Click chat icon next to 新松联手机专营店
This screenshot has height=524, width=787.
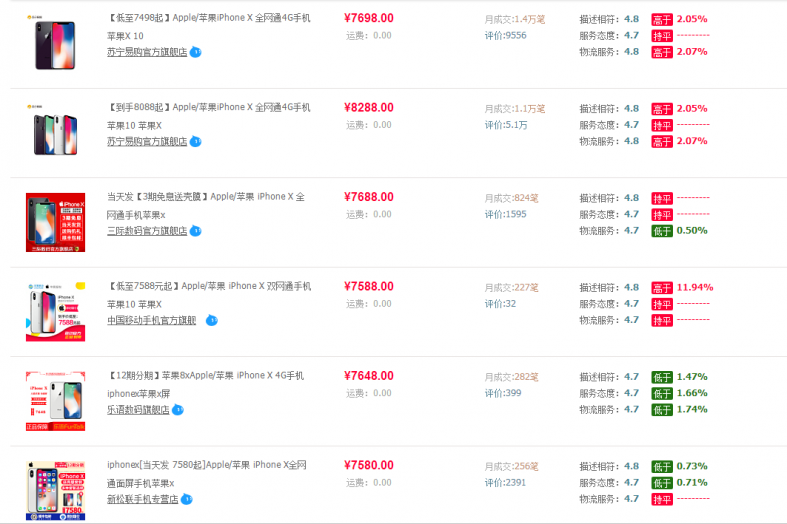(x=187, y=499)
